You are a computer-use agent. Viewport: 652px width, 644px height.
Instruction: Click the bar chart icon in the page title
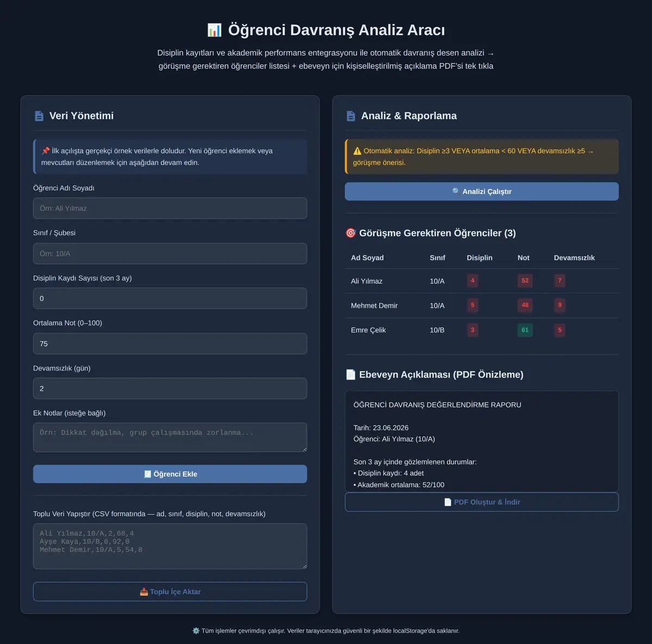pos(215,30)
